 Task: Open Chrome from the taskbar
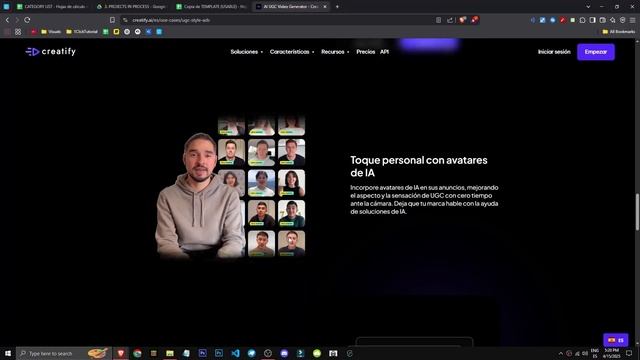(137, 353)
